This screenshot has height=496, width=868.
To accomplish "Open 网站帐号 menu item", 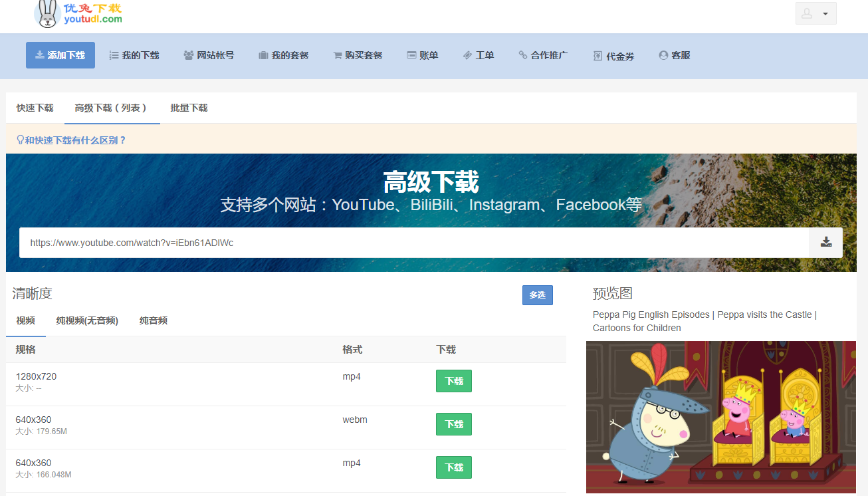I will point(209,55).
